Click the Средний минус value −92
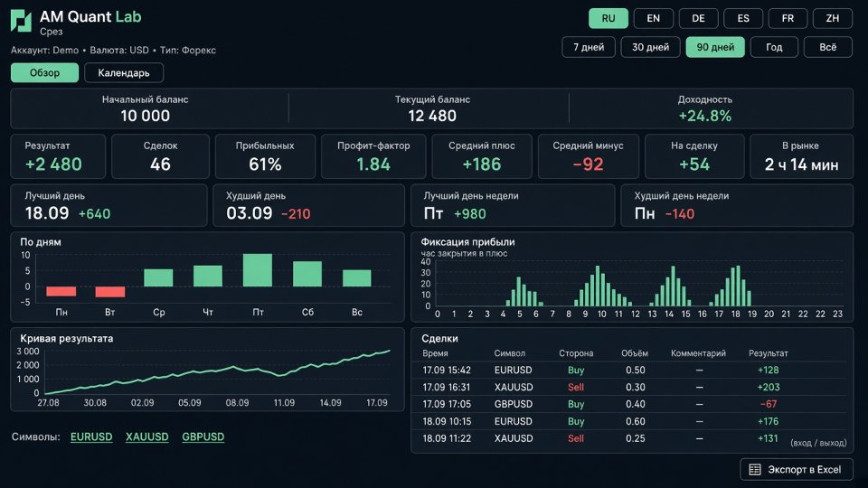The height and width of the screenshot is (488, 868). (588, 164)
